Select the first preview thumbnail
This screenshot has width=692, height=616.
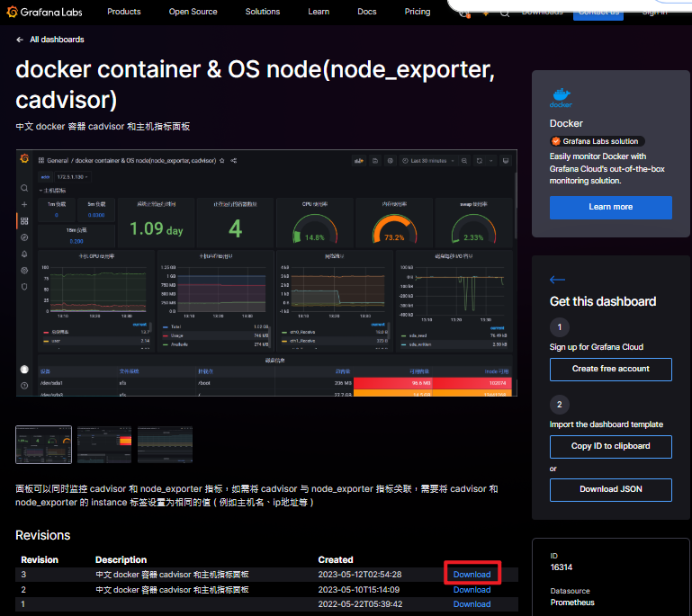pos(44,444)
